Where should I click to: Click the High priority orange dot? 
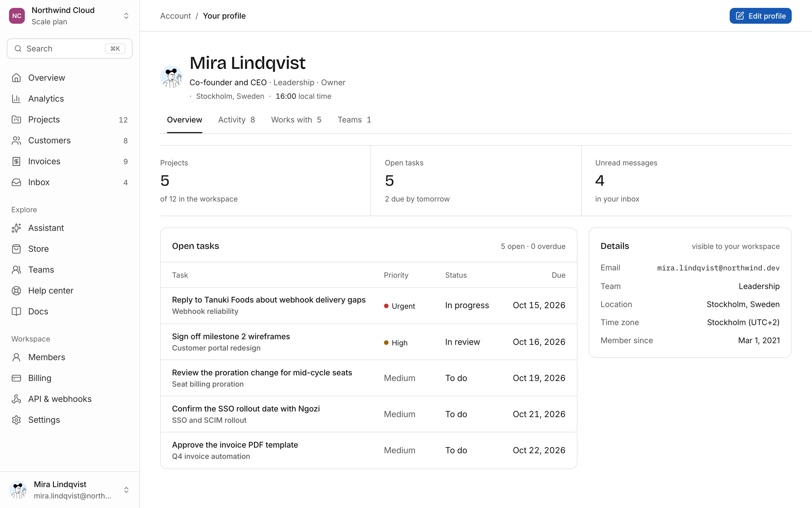tap(386, 343)
